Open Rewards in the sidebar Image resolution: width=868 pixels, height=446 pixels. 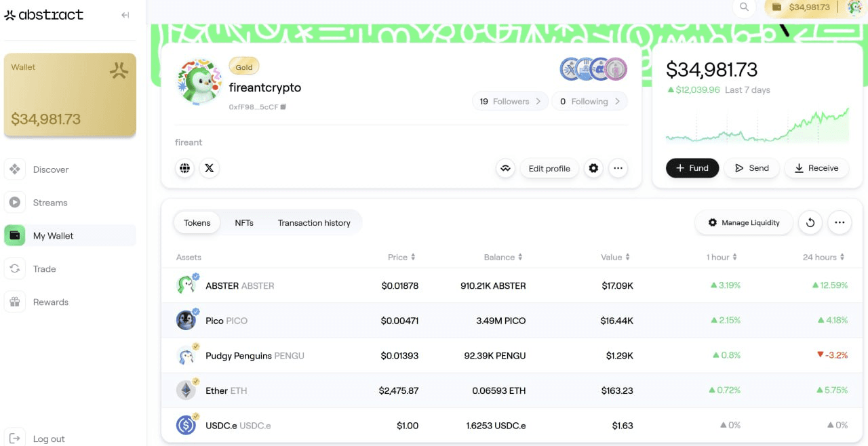click(71, 302)
